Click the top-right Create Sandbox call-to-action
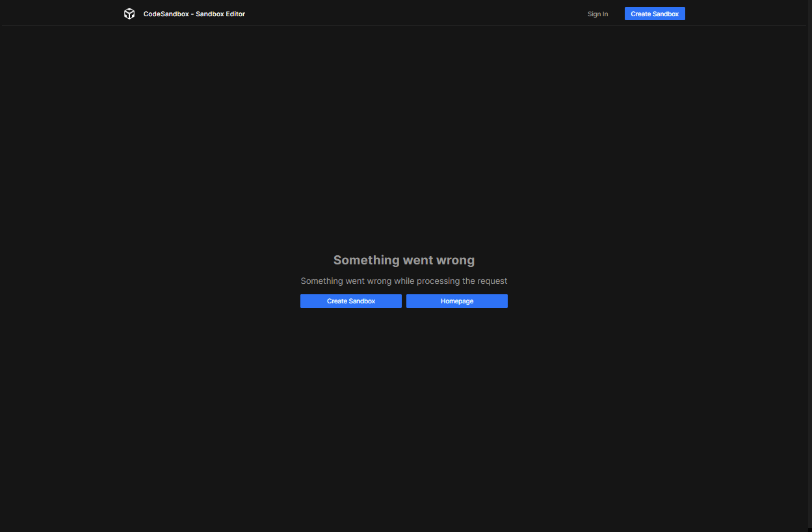Viewport: 812px width, 532px height. coord(655,14)
